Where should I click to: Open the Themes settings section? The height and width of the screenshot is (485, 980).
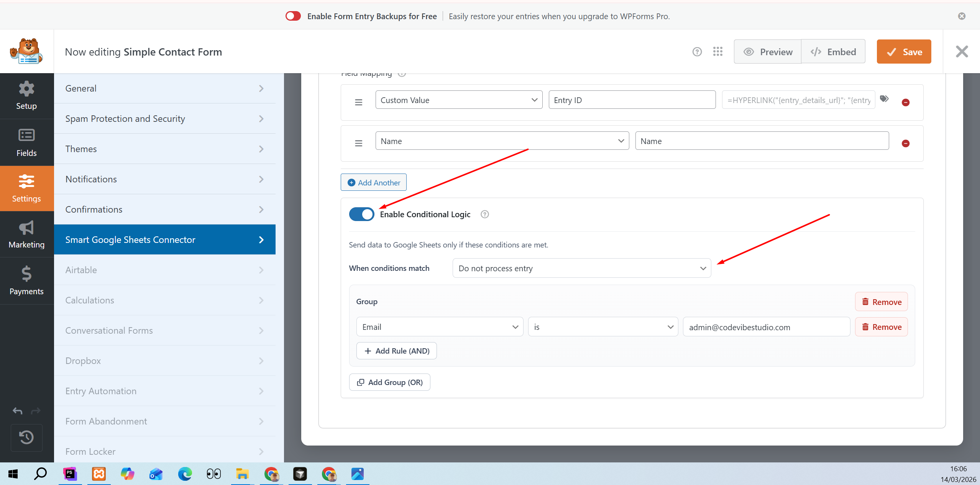[165, 149]
